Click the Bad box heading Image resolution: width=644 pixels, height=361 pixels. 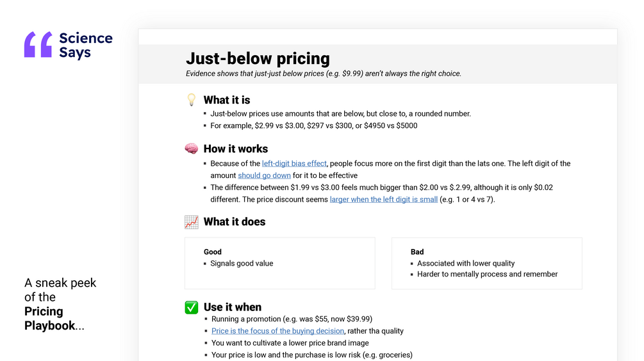coord(417,252)
